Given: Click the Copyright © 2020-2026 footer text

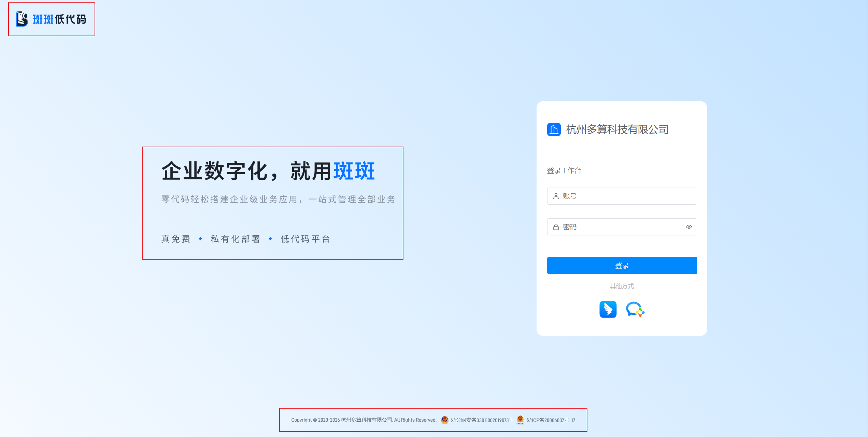Looking at the screenshot, I should tap(364, 420).
